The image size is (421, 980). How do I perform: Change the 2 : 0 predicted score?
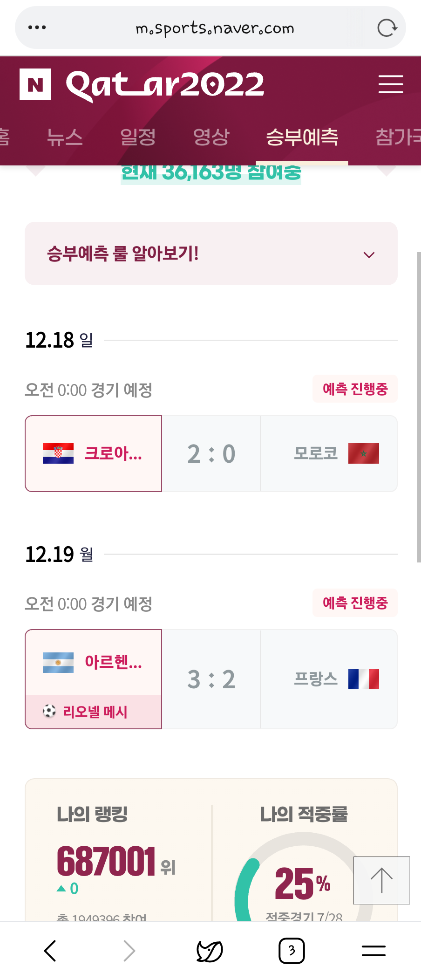(x=211, y=453)
